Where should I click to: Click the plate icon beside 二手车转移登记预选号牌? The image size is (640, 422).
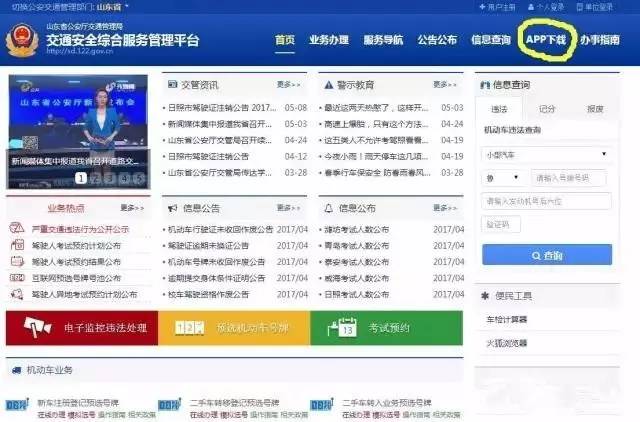(x=169, y=404)
